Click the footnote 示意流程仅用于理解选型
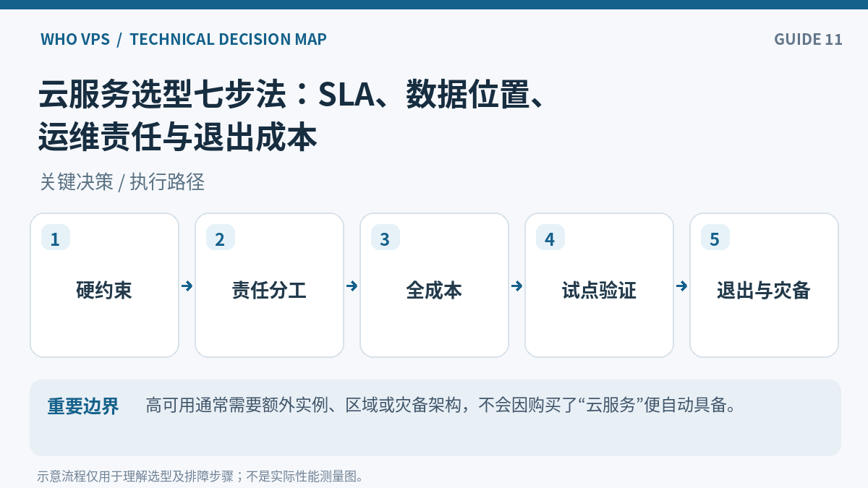The width and height of the screenshot is (868, 488). click(x=200, y=476)
